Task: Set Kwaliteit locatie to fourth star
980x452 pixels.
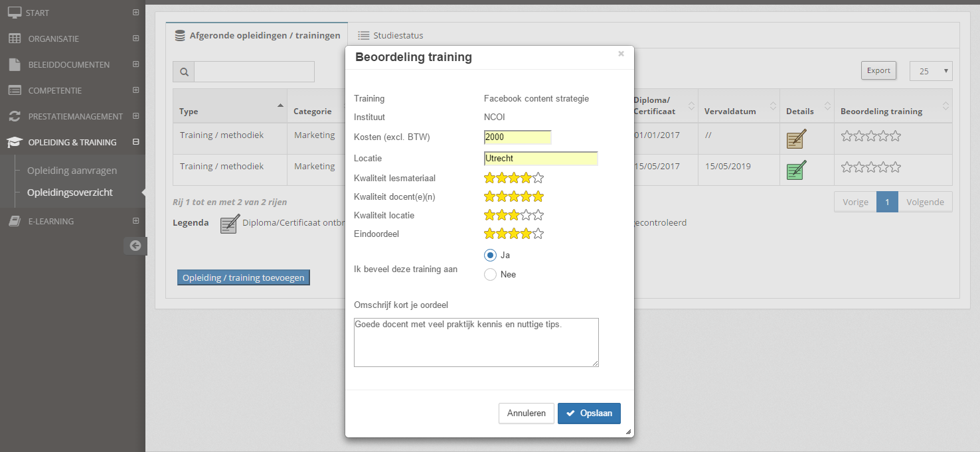Action: (527, 215)
